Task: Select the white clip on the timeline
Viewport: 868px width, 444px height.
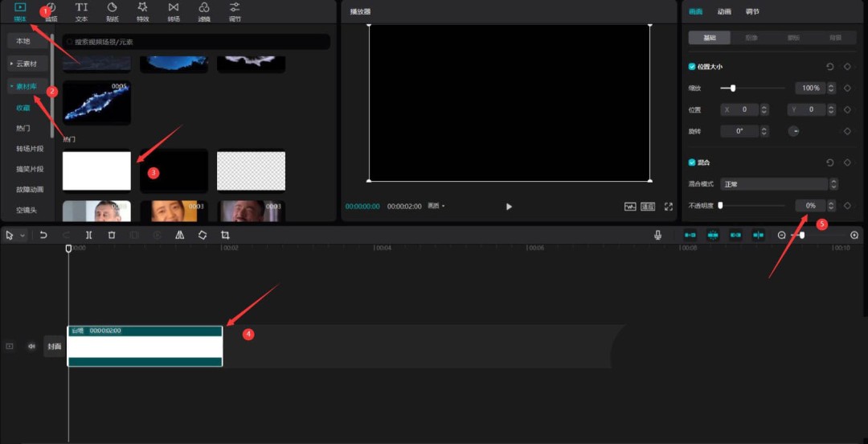Action: pos(145,347)
